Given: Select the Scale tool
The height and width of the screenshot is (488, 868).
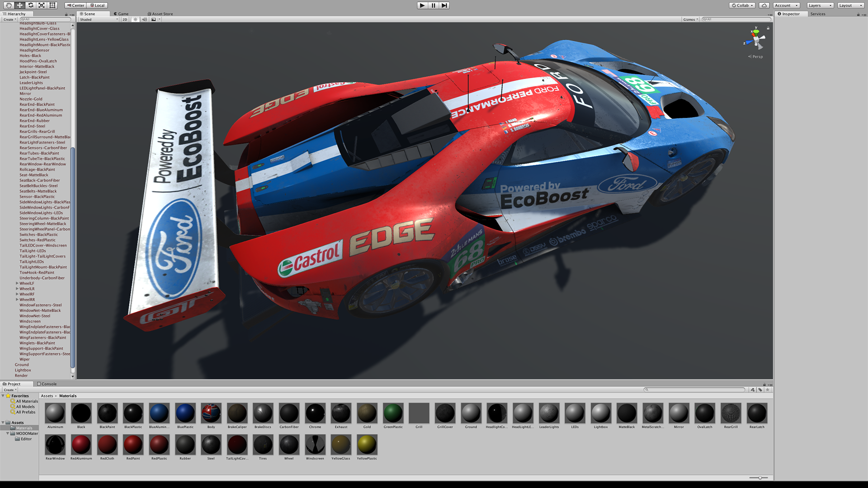Looking at the screenshot, I should pyautogui.click(x=42, y=5).
